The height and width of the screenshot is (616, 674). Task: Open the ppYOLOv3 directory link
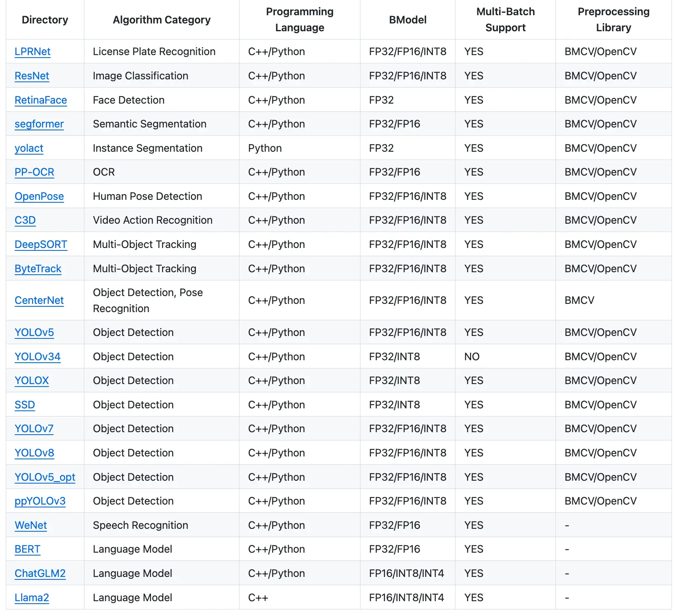tap(40, 501)
